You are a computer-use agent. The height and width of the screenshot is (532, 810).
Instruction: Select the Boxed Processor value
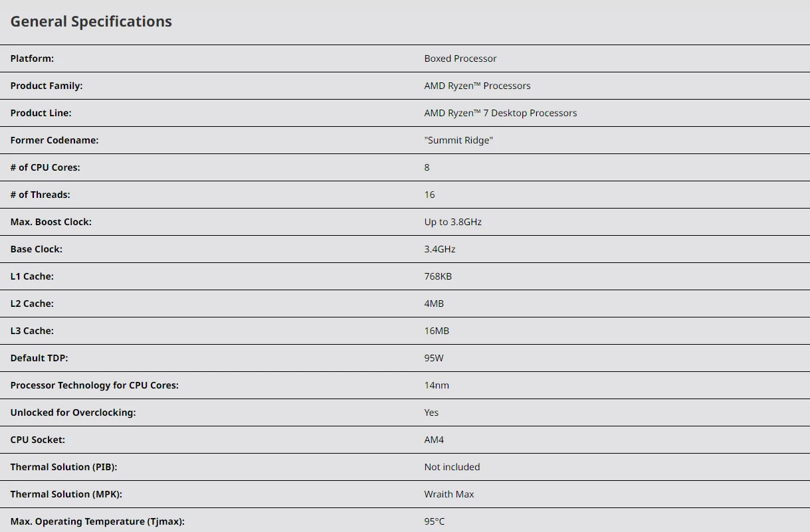point(460,58)
